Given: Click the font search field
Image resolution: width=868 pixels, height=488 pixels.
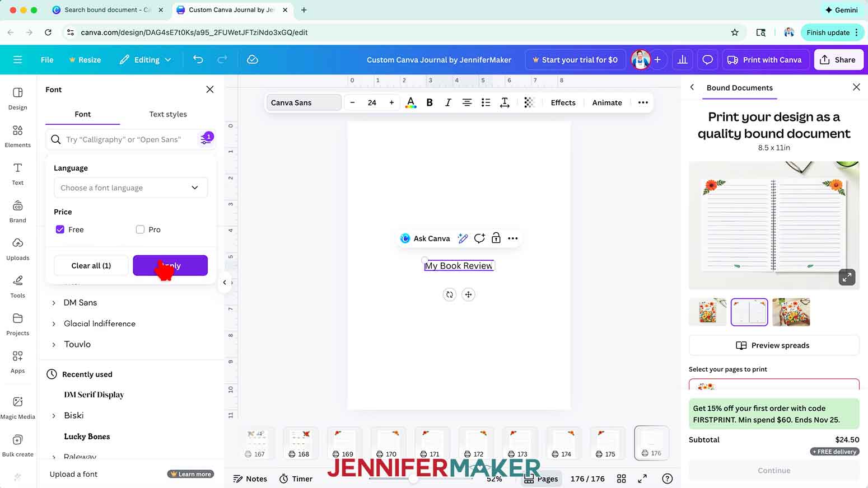Looking at the screenshot, I should tap(123, 139).
